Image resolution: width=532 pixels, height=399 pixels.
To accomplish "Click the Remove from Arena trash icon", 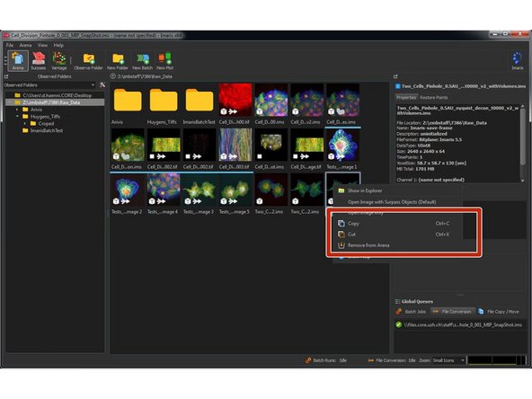I will click(341, 245).
